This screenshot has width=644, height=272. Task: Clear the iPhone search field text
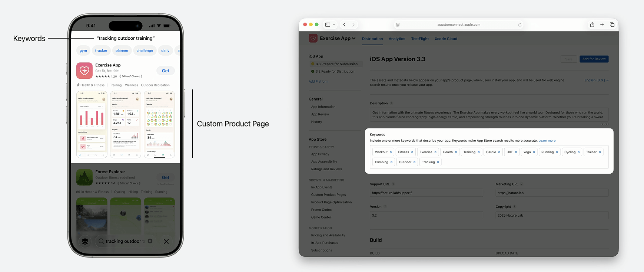pos(150,241)
